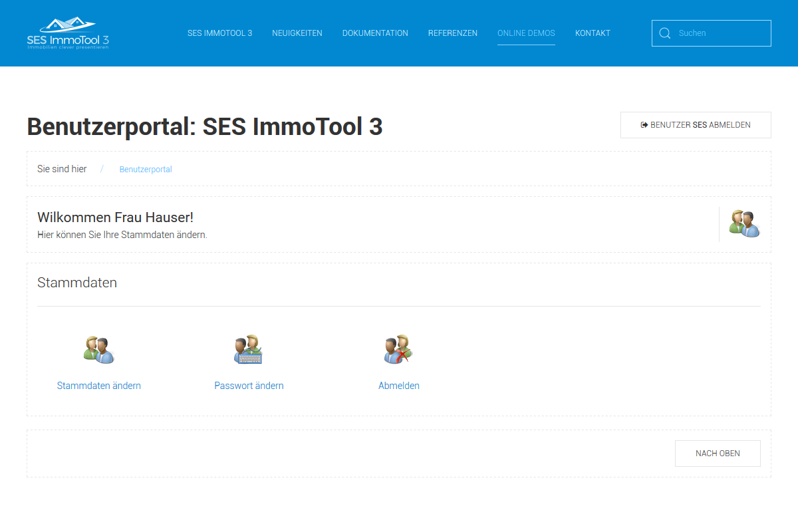Follow the Benutzerportal breadcrumb link
The width and height of the screenshot is (798, 532).
pyautogui.click(x=146, y=170)
